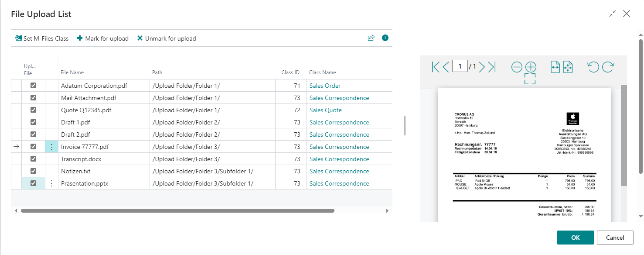Zoom out the document preview
This screenshot has width=644, height=255.
(517, 67)
